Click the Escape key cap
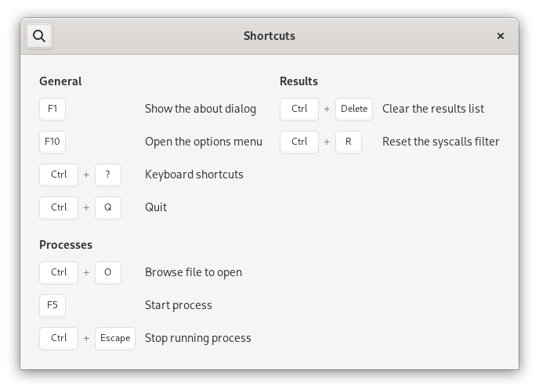The image size is (539, 392). coord(115,339)
